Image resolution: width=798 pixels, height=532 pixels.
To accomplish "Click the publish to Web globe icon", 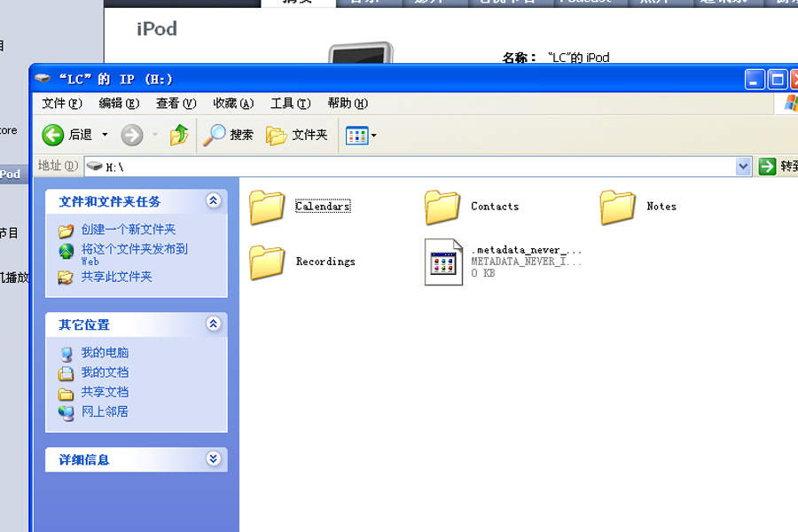I will 66,250.
